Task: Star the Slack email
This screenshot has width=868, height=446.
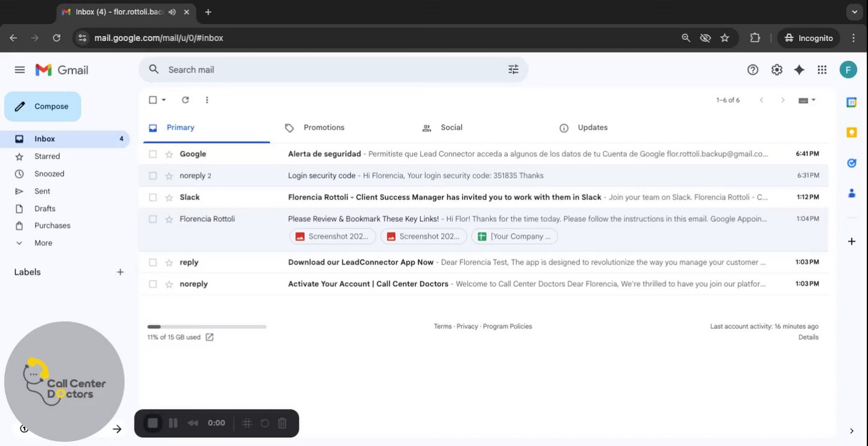Action: pyautogui.click(x=169, y=198)
